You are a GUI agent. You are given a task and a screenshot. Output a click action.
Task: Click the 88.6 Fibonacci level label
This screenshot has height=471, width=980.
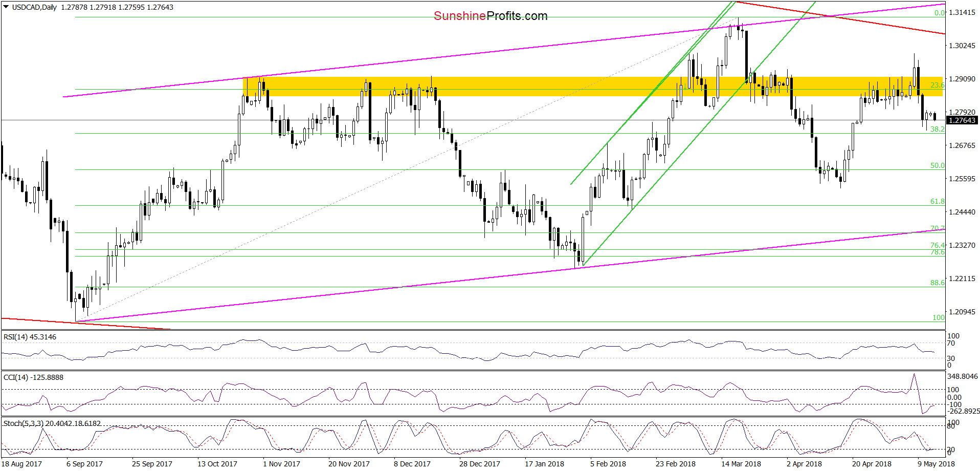click(937, 283)
